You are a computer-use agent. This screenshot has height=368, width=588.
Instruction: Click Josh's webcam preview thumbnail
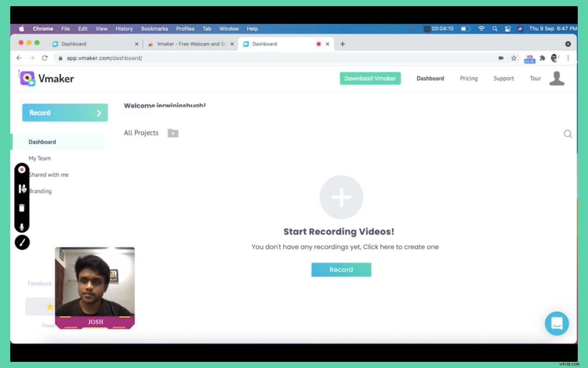95,286
